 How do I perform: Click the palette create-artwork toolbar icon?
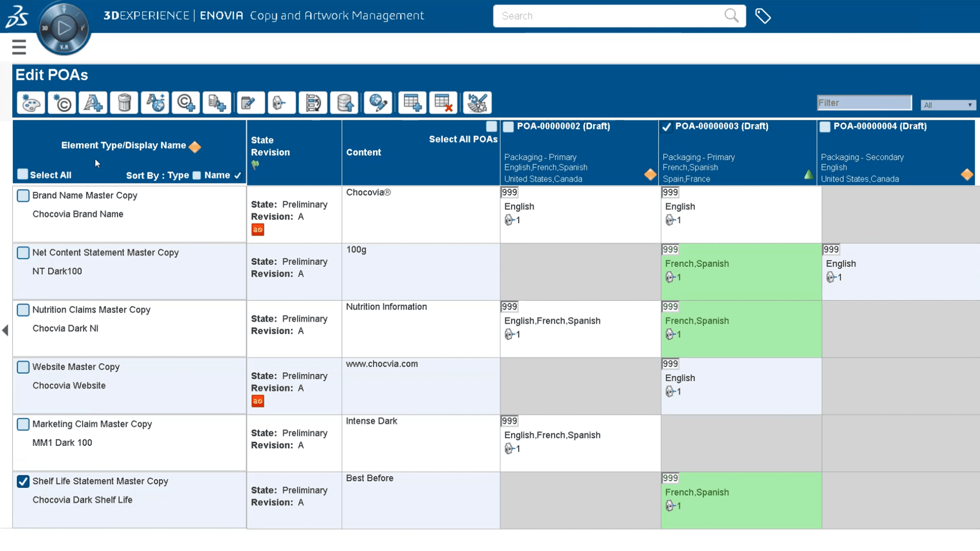pos(31,103)
